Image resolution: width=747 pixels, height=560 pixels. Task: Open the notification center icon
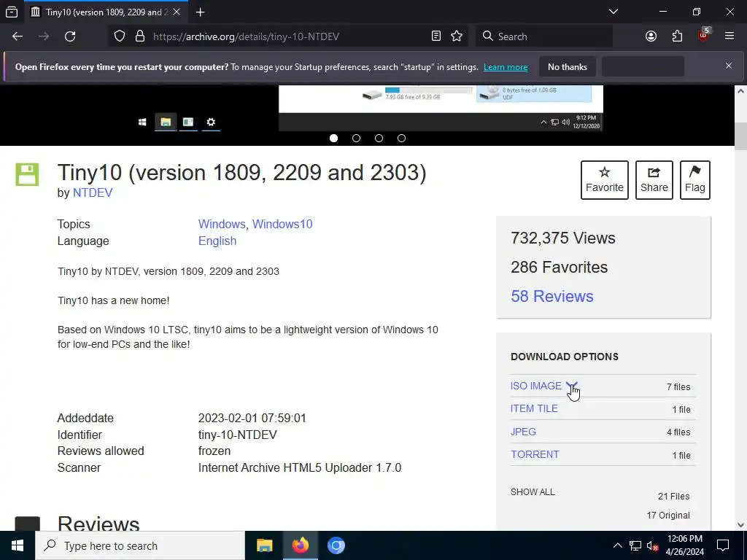coord(723,545)
